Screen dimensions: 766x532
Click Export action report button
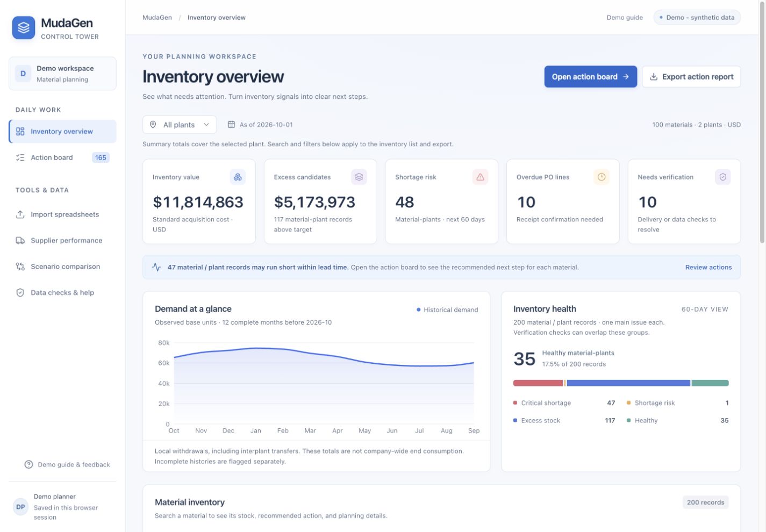(x=691, y=77)
